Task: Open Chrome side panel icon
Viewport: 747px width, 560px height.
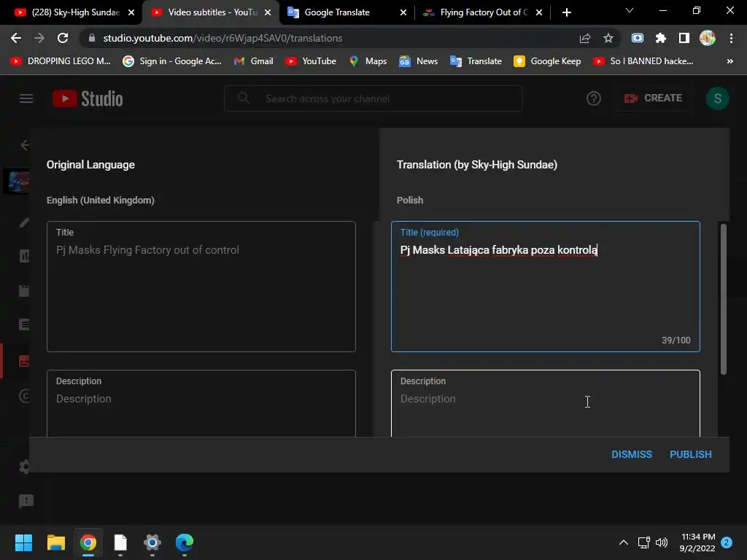Action: click(684, 38)
